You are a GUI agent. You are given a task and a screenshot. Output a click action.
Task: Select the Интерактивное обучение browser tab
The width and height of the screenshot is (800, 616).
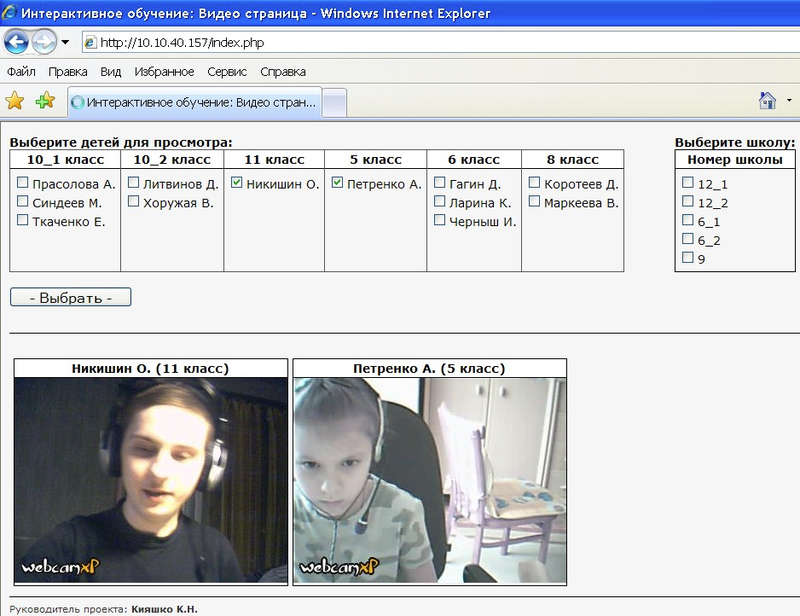[x=194, y=103]
